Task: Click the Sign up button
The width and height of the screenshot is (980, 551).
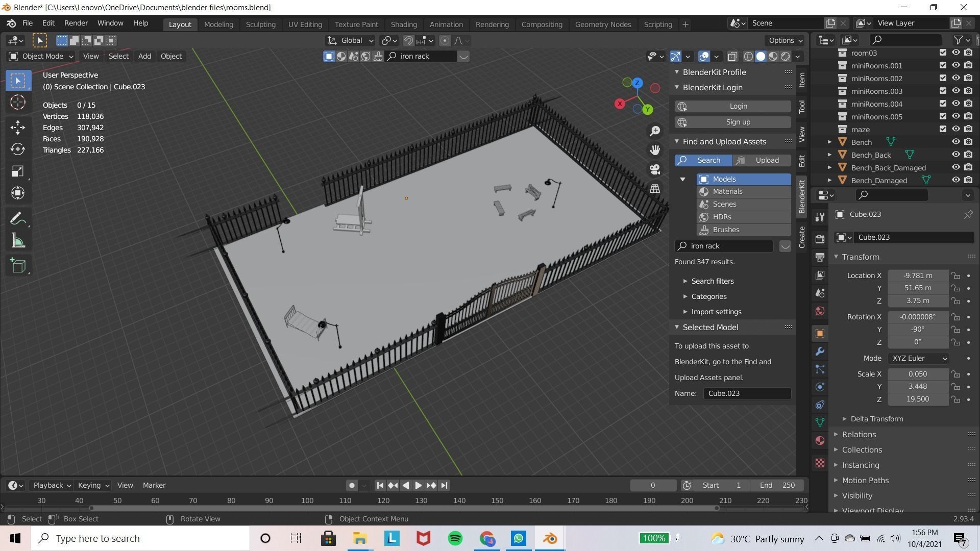Action: point(733,122)
